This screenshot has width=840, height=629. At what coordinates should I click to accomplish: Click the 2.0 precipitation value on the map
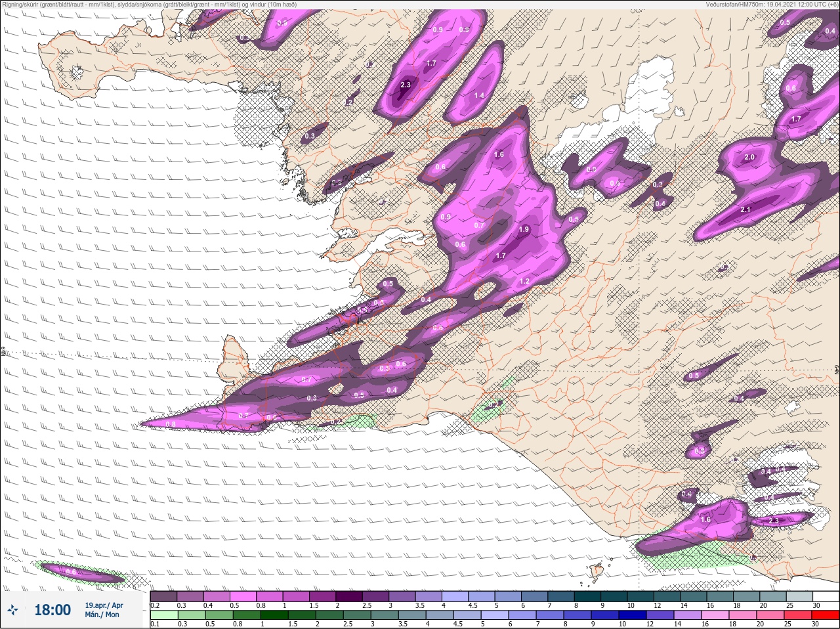[x=749, y=158]
